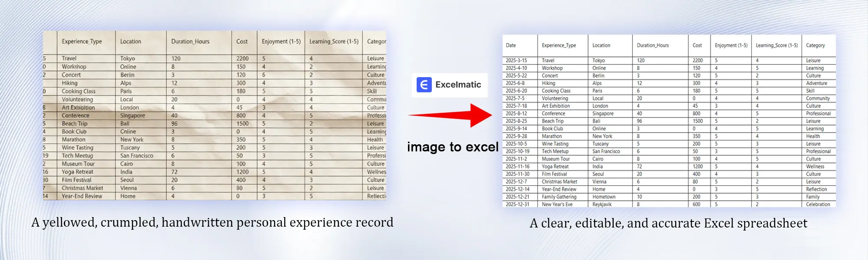Click the Community category in clean spreadsheet

point(818,98)
